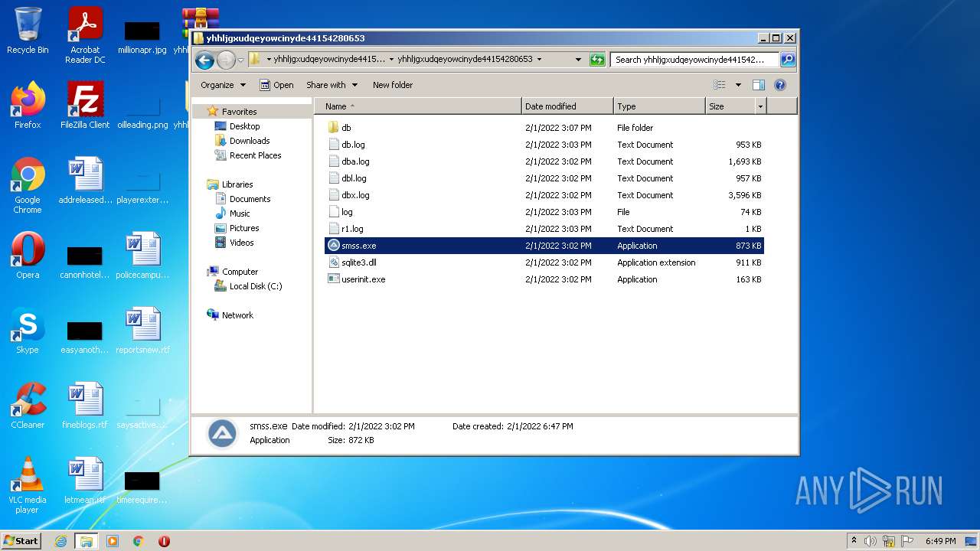The width and height of the screenshot is (980, 551).
Task: Launch Acrobat Reader DC desktop shortcut
Action: point(85,35)
